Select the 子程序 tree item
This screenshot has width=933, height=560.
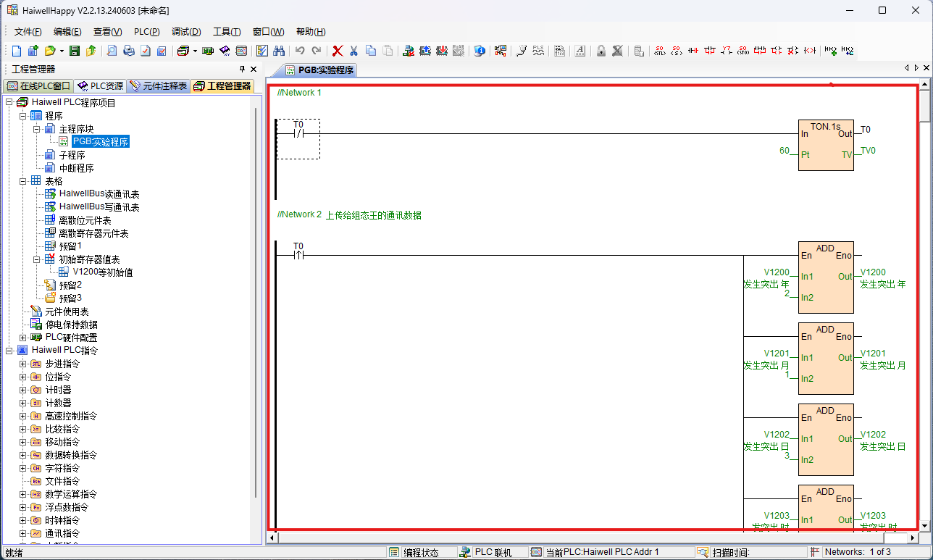(x=72, y=155)
